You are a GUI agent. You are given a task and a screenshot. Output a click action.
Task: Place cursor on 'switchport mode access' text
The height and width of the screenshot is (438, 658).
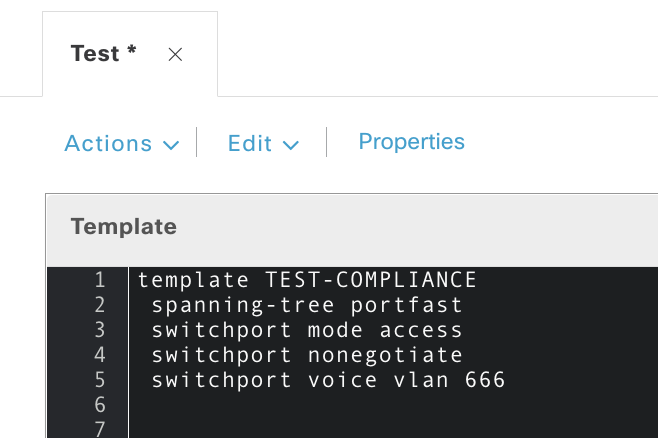(x=307, y=329)
